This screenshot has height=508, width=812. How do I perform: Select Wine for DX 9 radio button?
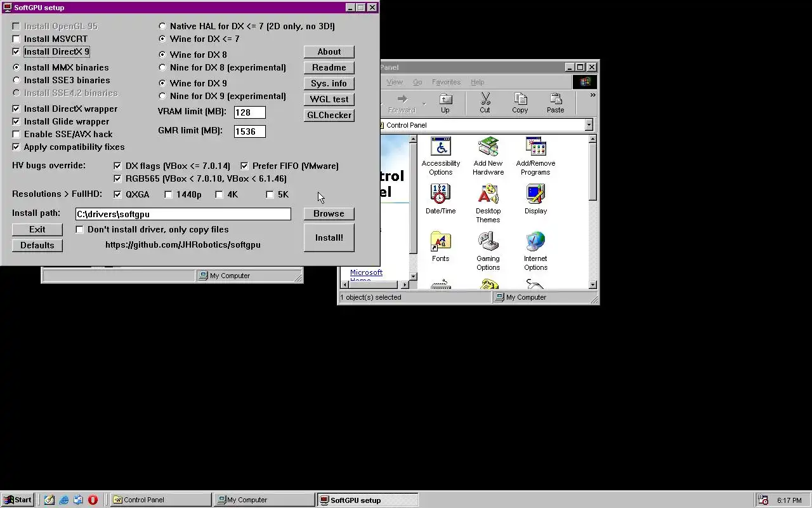(x=162, y=83)
